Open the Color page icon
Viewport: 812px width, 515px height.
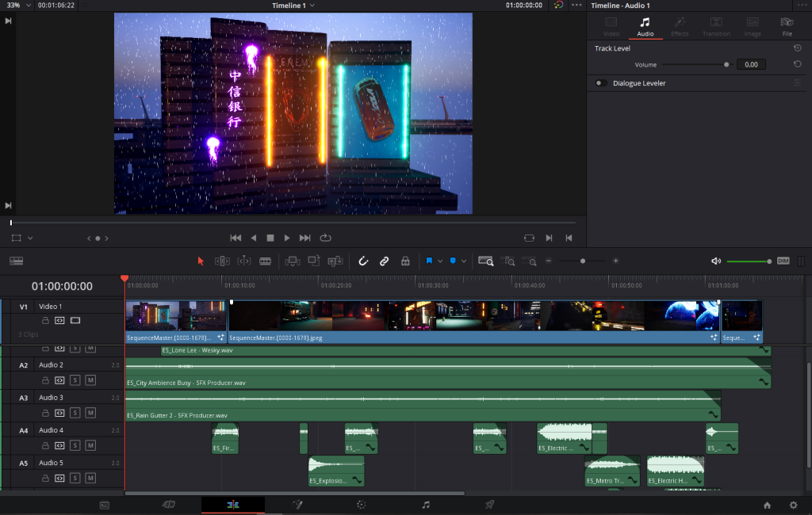[361, 505]
